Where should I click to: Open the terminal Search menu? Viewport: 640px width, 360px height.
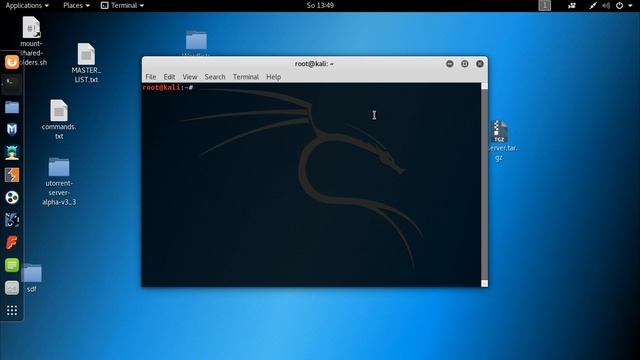(215, 77)
